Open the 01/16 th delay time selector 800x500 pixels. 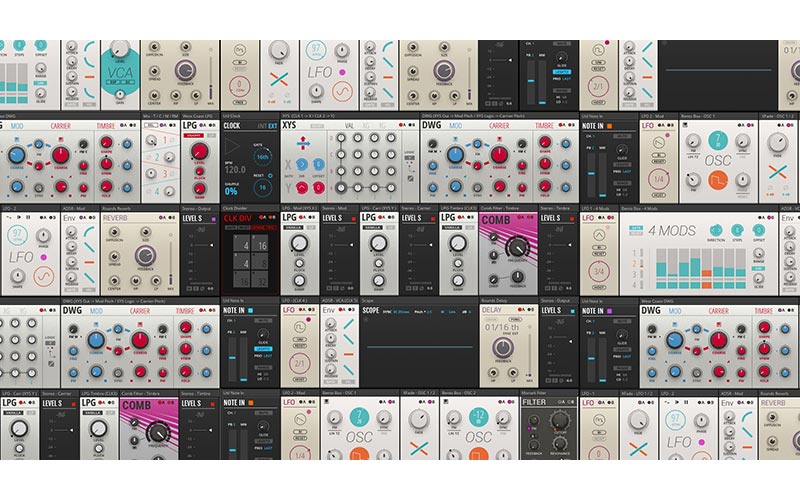click(502, 327)
